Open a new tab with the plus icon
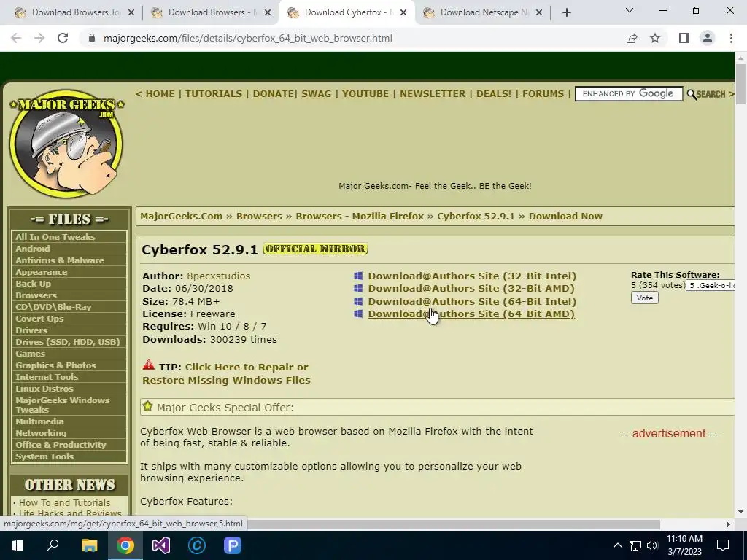Screen dimensions: 747x560 pos(566,13)
